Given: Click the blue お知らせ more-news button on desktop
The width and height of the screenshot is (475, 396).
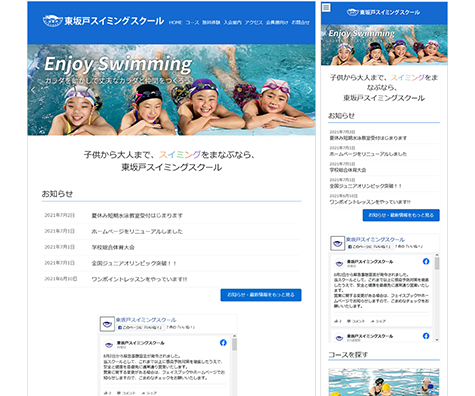Looking at the screenshot, I should coord(261,295).
